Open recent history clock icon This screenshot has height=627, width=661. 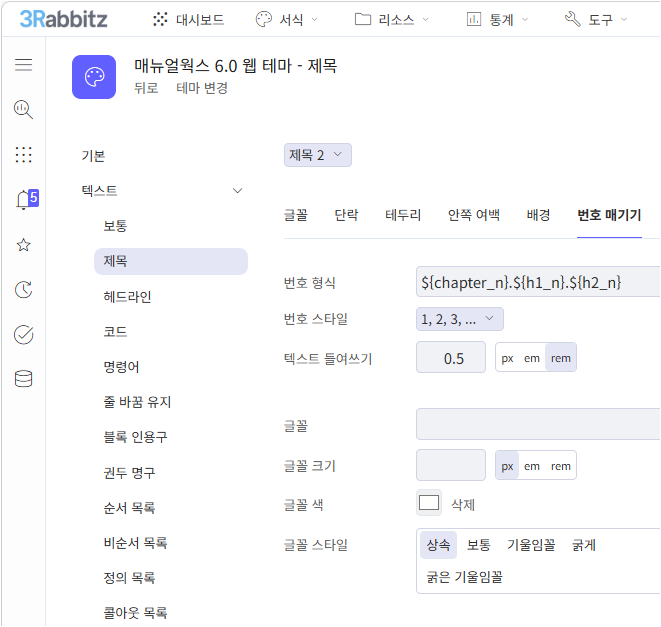(x=24, y=290)
